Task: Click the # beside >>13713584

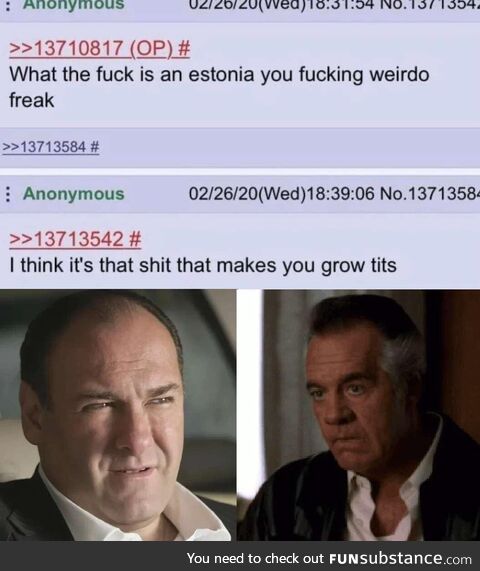Action: 94,147
